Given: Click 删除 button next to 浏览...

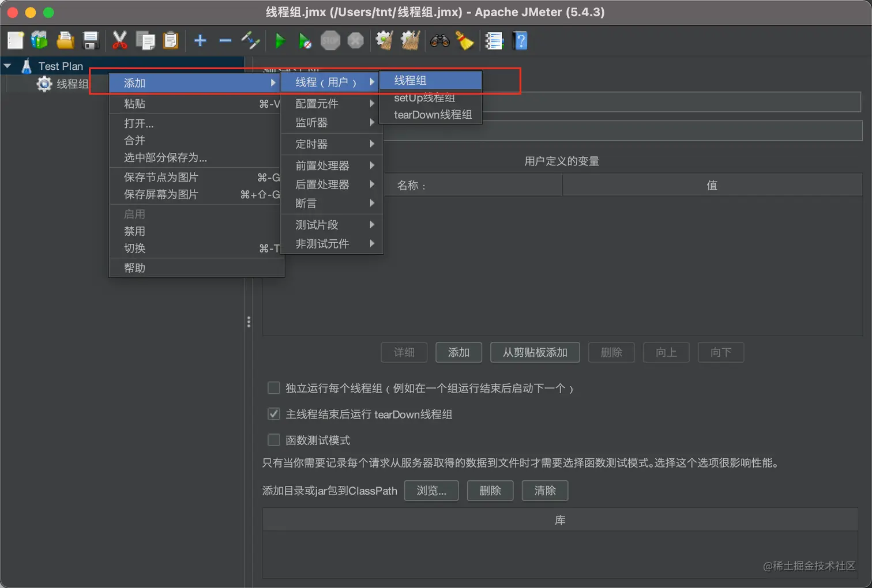Looking at the screenshot, I should [x=490, y=491].
